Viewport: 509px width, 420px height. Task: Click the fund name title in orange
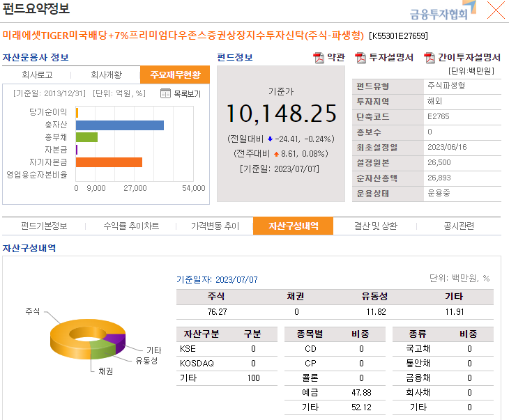183,36
